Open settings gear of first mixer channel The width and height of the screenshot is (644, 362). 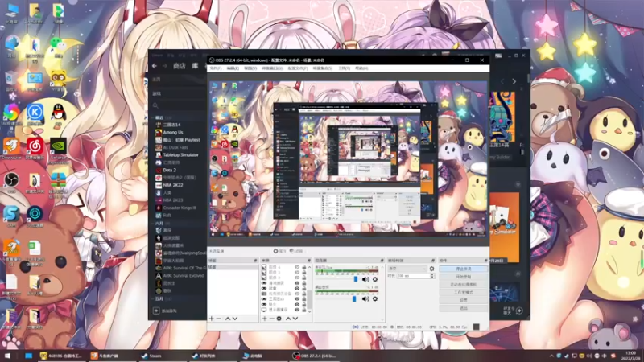(375, 279)
